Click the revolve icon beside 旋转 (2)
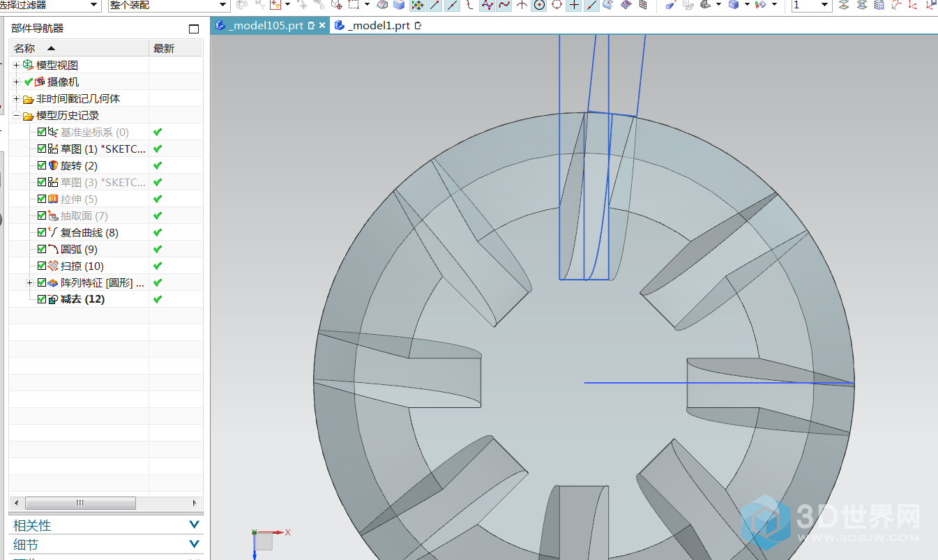The image size is (938, 560). 53,165
